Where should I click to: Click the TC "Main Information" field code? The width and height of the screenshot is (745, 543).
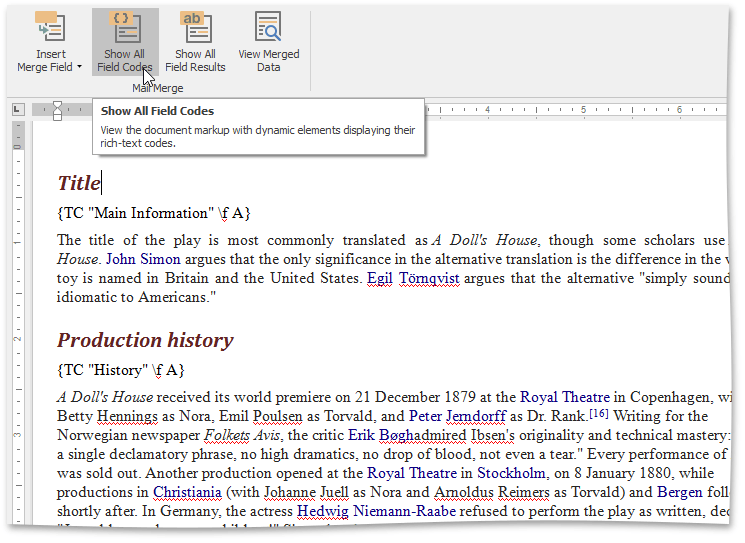(153, 213)
